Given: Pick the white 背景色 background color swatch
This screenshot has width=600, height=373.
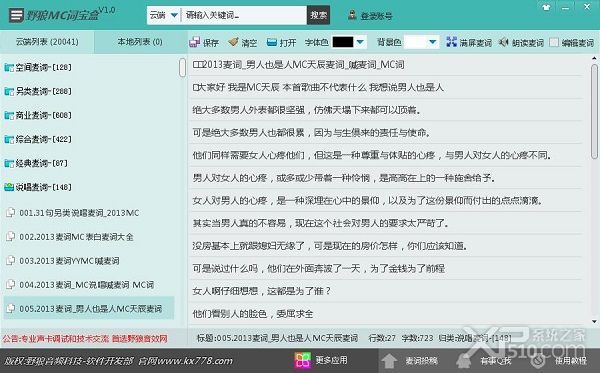Looking at the screenshot, I should pos(415,42).
